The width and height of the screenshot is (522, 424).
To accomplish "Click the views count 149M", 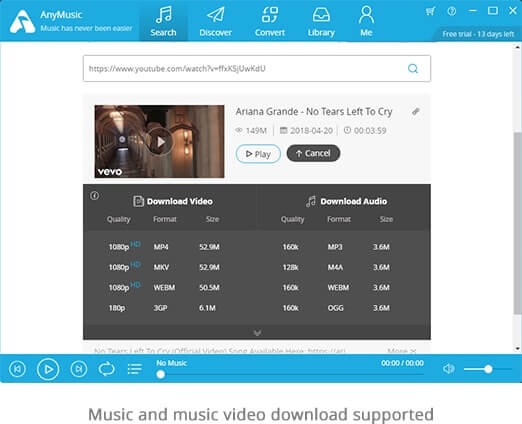I will (251, 131).
